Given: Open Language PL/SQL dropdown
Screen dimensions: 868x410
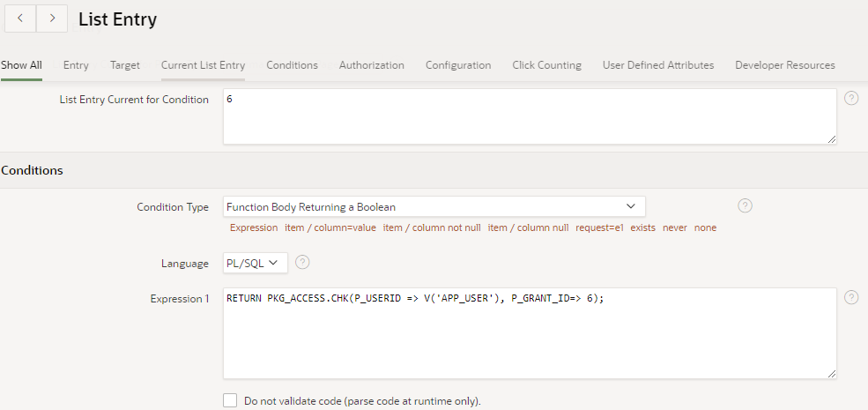Looking at the screenshot, I should 256,263.
